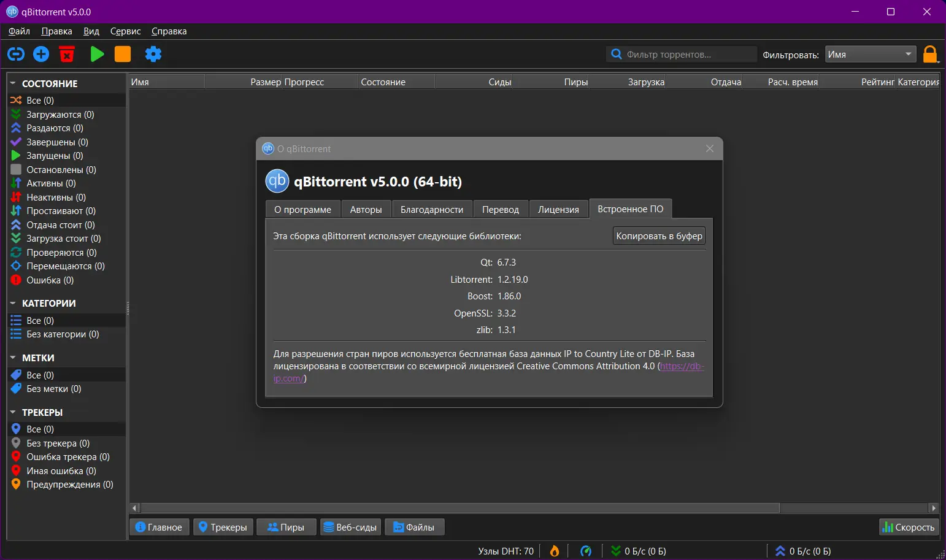Sort torrents by Размер column header

click(244, 82)
